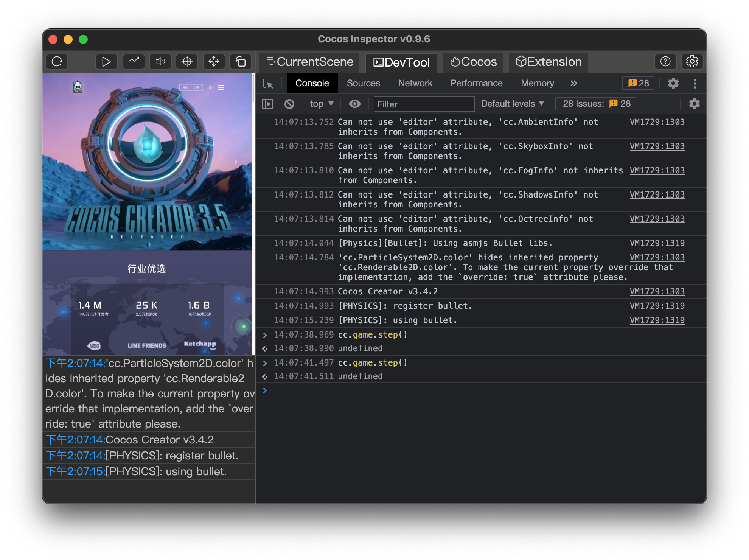Toggle the speaker sound icon
This screenshot has width=749, height=560.
click(160, 62)
